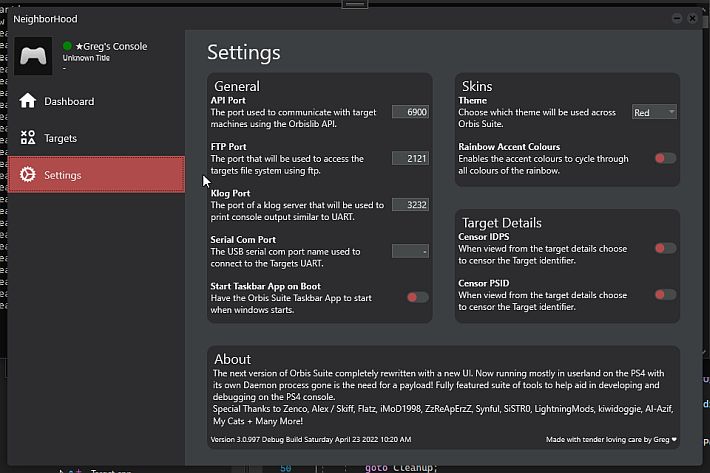Click the green console status indicator
The image size is (710, 473).
tap(67, 46)
